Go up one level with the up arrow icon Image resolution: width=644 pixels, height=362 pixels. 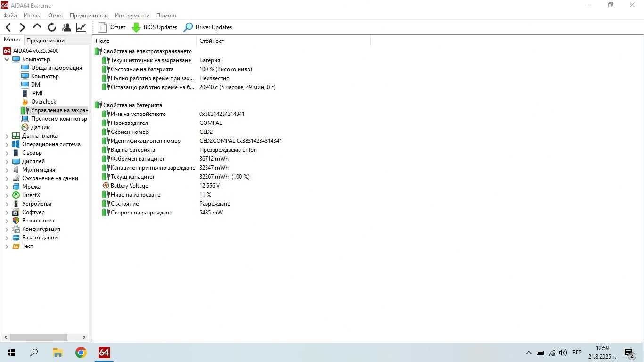pos(37,27)
